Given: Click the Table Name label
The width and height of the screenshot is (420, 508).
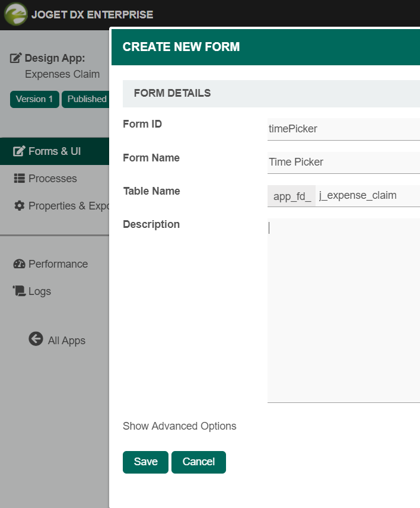Looking at the screenshot, I should click(151, 191).
